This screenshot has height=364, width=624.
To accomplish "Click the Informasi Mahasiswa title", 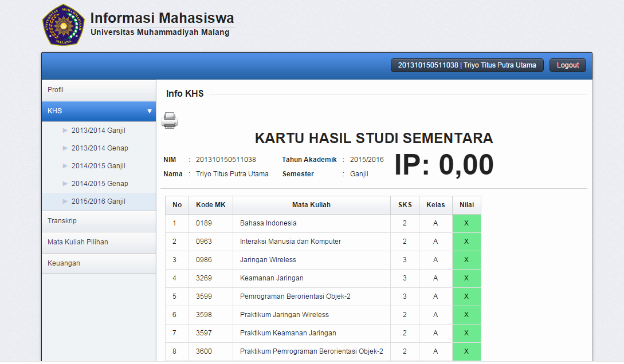I will click(162, 18).
